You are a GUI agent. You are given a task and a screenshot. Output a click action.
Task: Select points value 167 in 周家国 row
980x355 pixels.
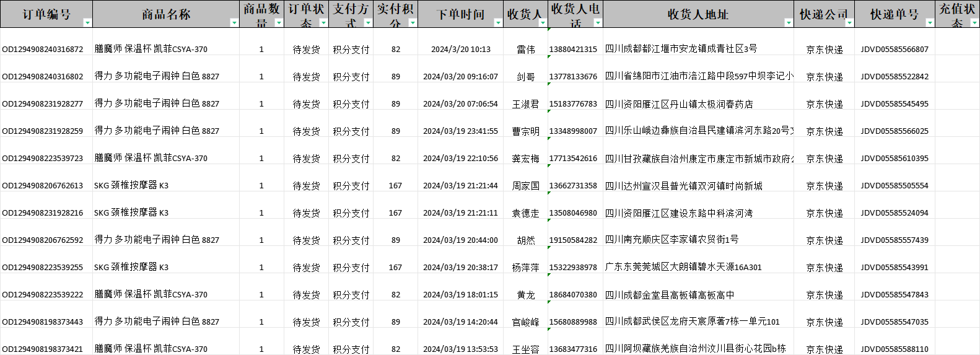pyautogui.click(x=395, y=186)
